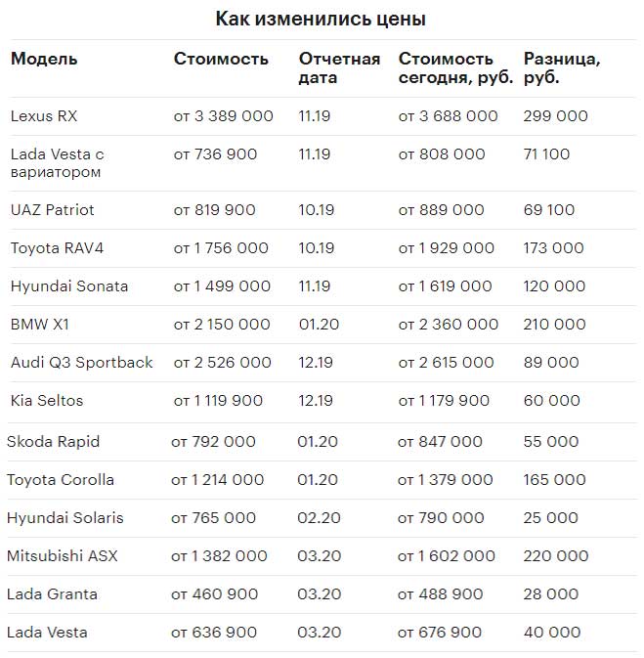
Task: Click the 'Отчетная дата' column header
Action: coord(339,68)
